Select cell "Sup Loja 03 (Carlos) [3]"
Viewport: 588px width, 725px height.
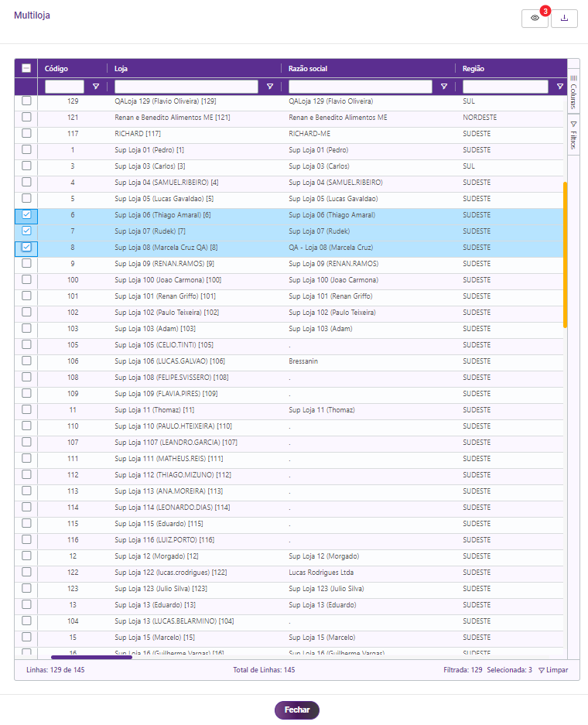(x=150, y=166)
